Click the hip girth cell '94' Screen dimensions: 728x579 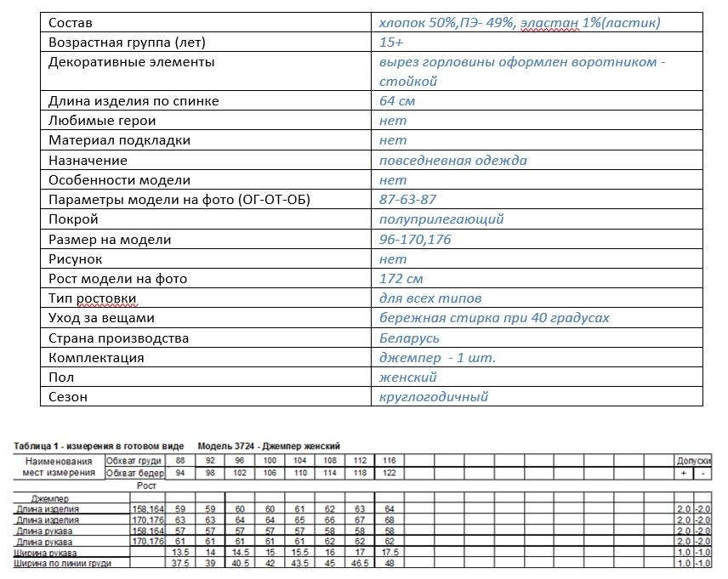180,473
